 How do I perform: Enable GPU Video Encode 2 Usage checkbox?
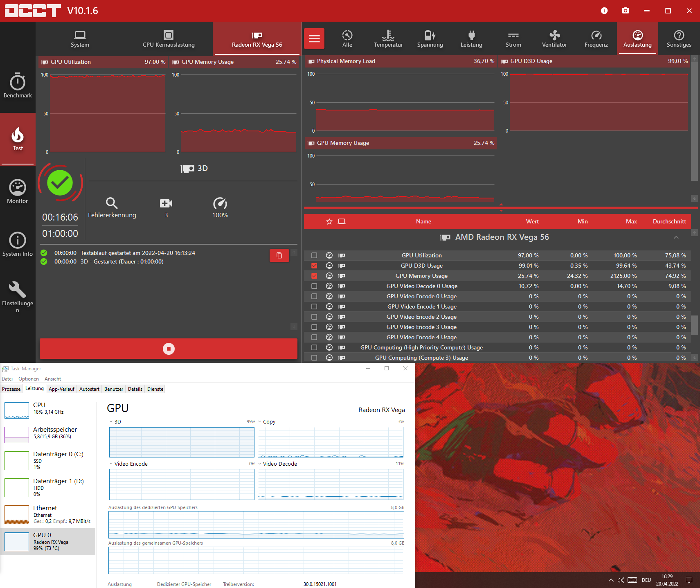coord(314,317)
